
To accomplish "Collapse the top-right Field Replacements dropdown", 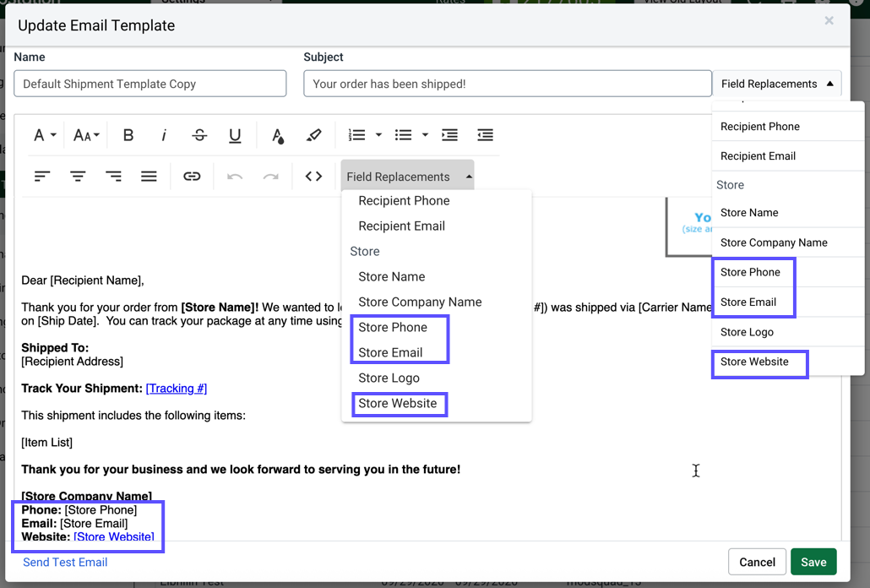I will 777,84.
